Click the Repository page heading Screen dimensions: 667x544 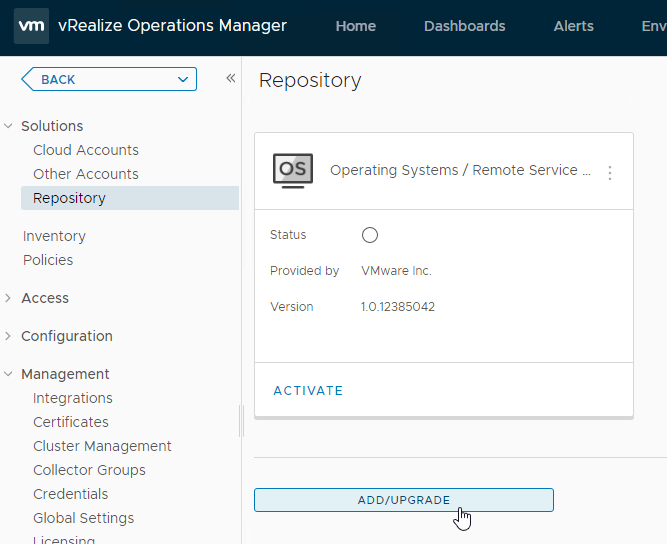pos(310,80)
